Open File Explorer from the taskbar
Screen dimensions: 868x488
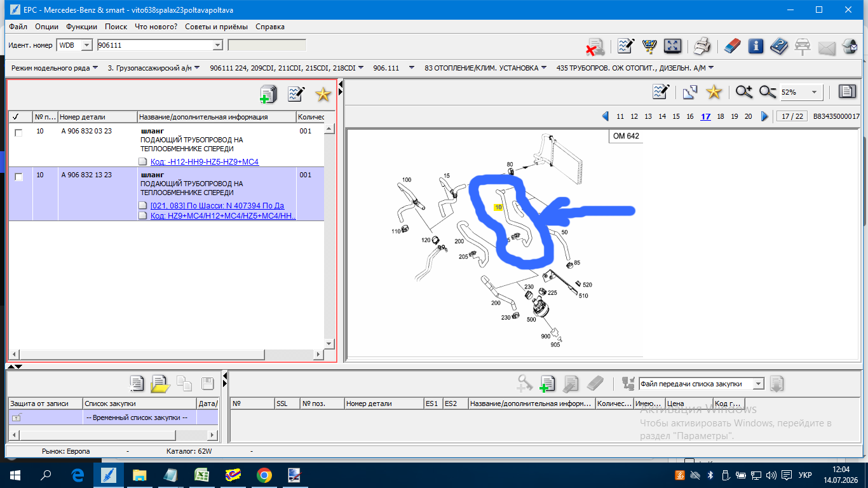point(140,475)
